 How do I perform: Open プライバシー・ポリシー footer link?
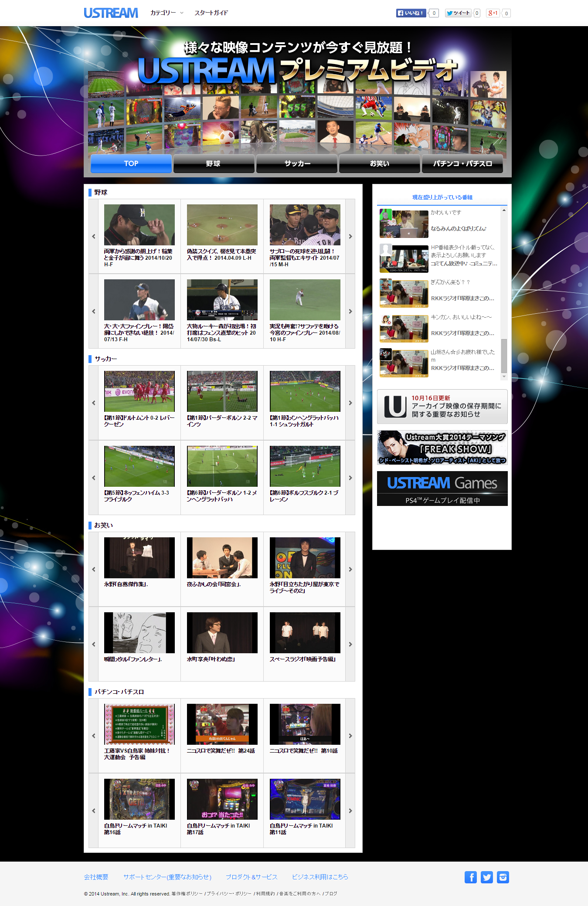click(x=229, y=893)
